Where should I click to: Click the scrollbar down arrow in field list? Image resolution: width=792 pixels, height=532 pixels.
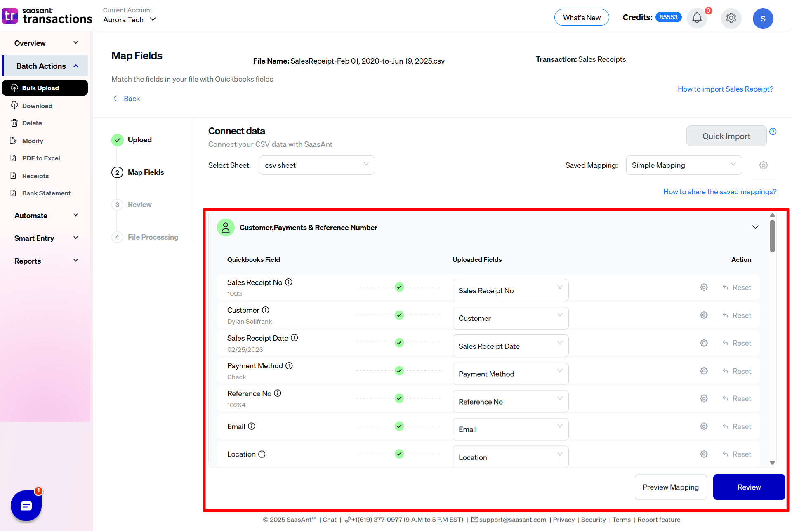tap(772, 463)
